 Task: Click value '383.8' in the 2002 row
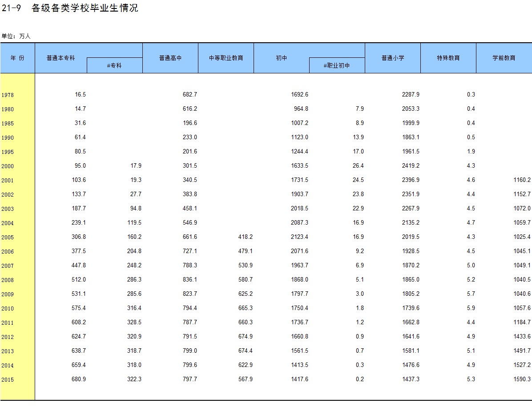click(x=189, y=194)
